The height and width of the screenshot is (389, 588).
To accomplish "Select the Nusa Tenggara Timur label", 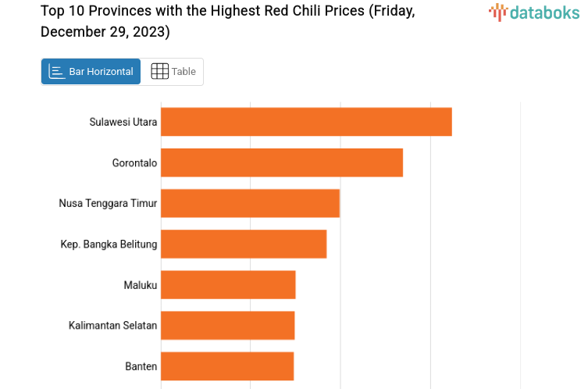I will [x=108, y=203].
